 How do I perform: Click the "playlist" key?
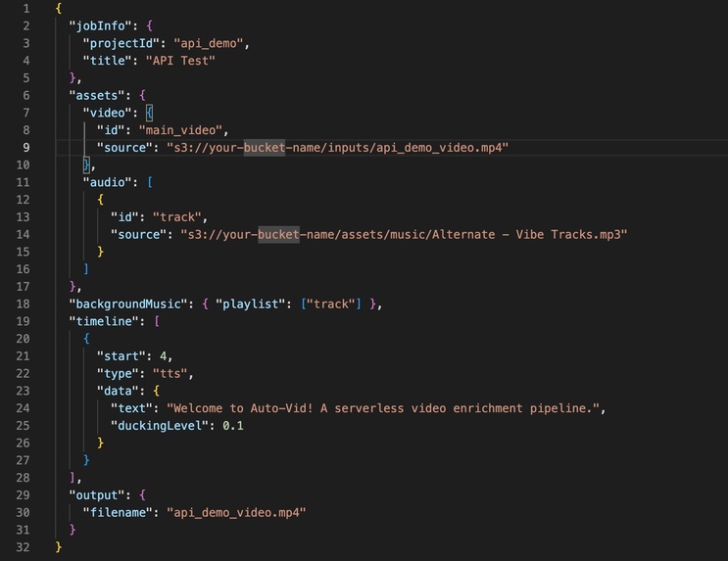pos(250,304)
